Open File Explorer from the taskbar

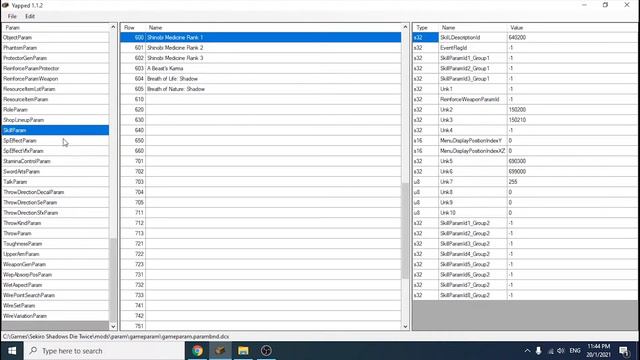click(243, 351)
